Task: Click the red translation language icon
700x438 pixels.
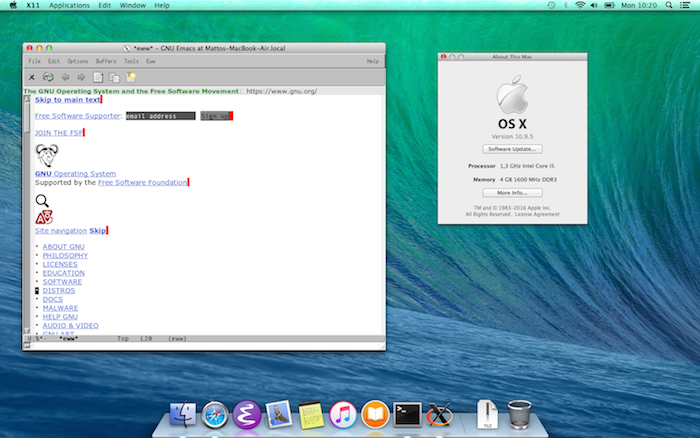Action: (44, 217)
